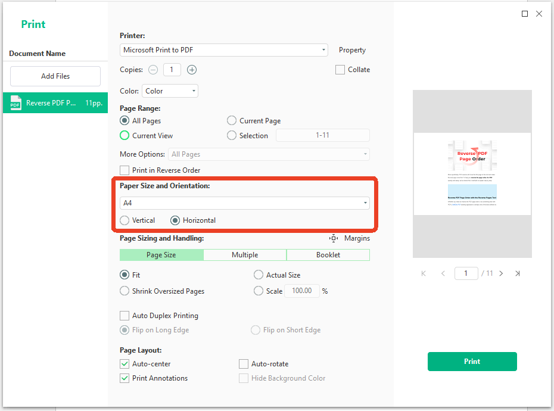554x411 pixels.
Task: Set orientation to Horizontal
Action: [x=175, y=221]
